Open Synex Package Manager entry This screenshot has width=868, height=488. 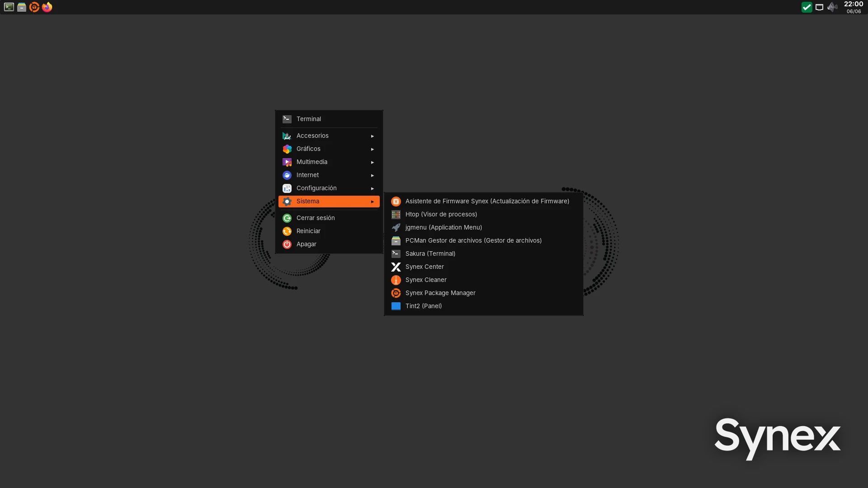coord(484,293)
